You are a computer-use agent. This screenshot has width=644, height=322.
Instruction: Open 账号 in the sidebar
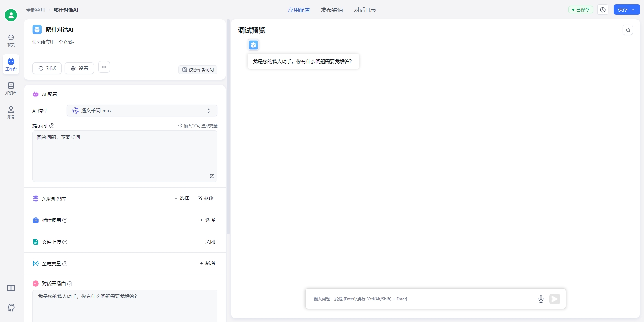point(11,113)
